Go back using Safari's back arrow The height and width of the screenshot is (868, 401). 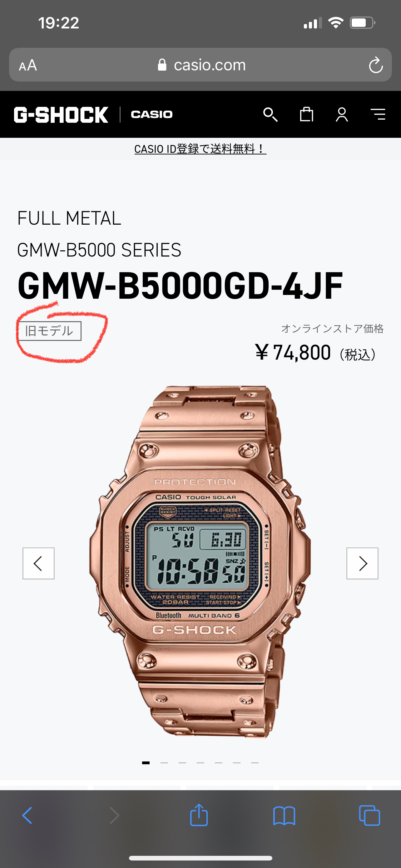[x=27, y=816]
